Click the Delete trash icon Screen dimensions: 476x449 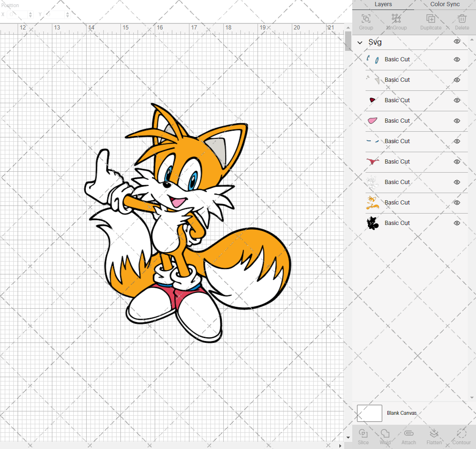point(462,19)
